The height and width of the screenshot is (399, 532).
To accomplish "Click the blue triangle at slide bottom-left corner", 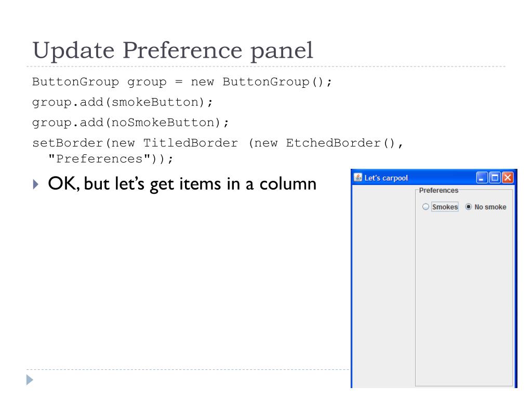I will click(30, 380).
